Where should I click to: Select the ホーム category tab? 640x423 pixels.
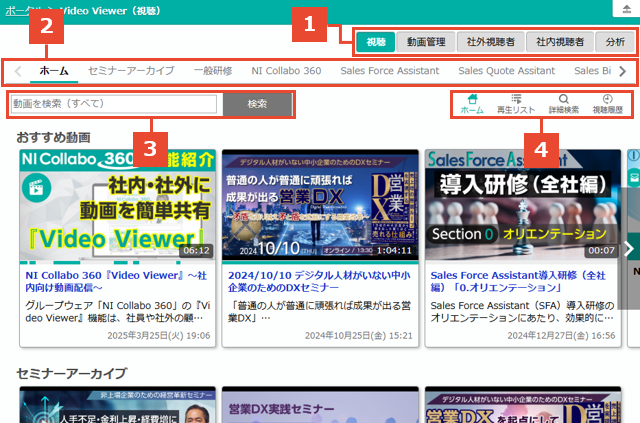[54, 71]
